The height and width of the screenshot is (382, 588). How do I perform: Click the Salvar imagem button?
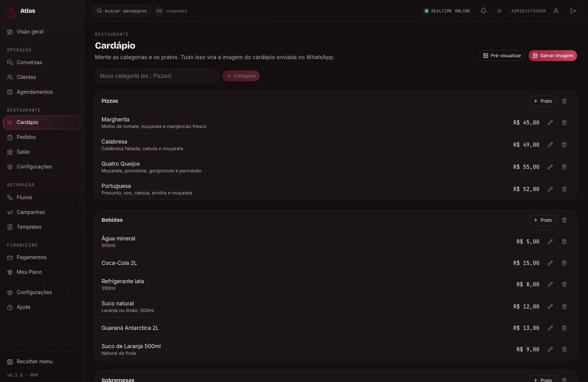point(553,56)
